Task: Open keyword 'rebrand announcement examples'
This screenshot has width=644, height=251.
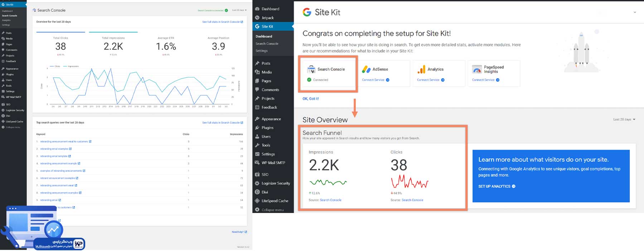Action: (58, 178)
